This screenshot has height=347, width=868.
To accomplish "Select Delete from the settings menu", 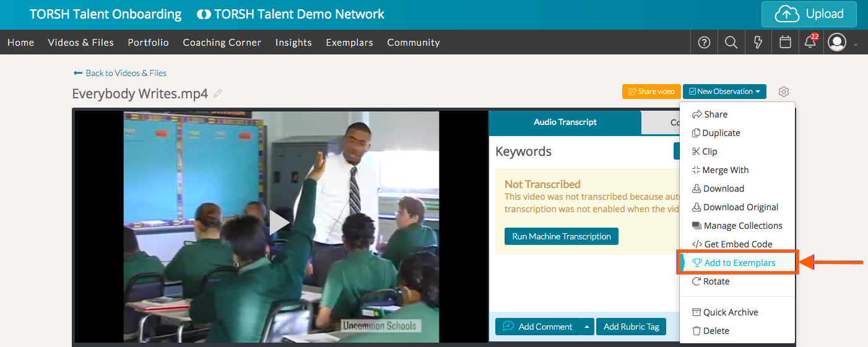I will pyautogui.click(x=716, y=331).
